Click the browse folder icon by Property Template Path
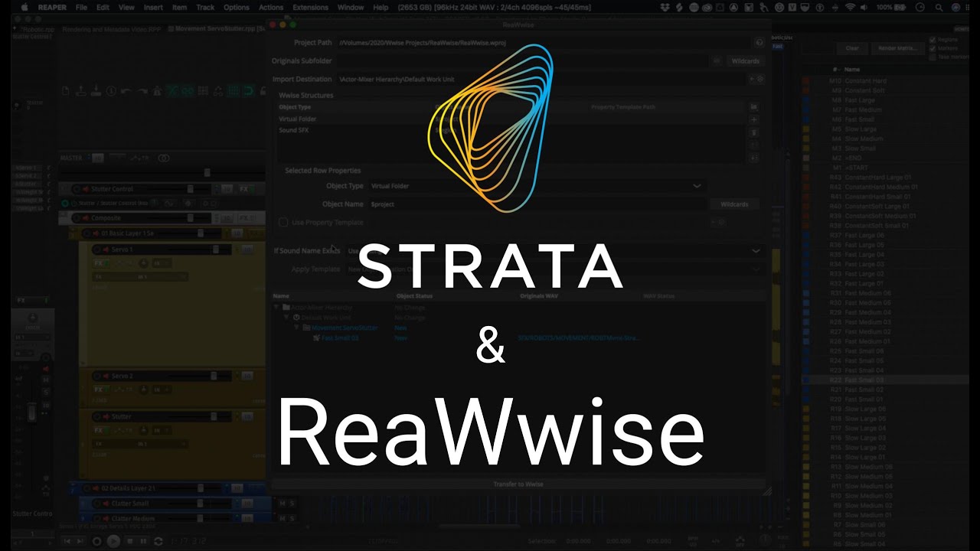The width and height of the screenshot is (980, 551). tap(753, 107)
